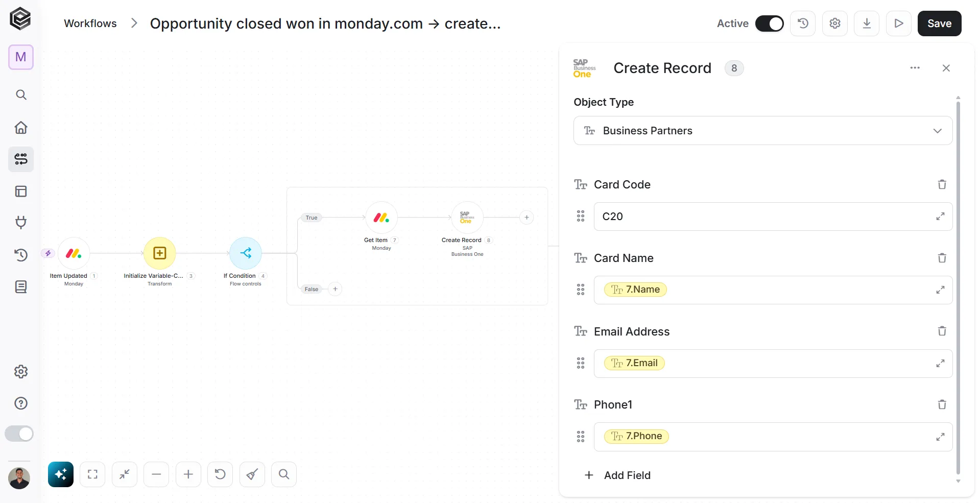980x503 pixels.
Task: Click the clean-up brush canvas icon
Action: 252,474
